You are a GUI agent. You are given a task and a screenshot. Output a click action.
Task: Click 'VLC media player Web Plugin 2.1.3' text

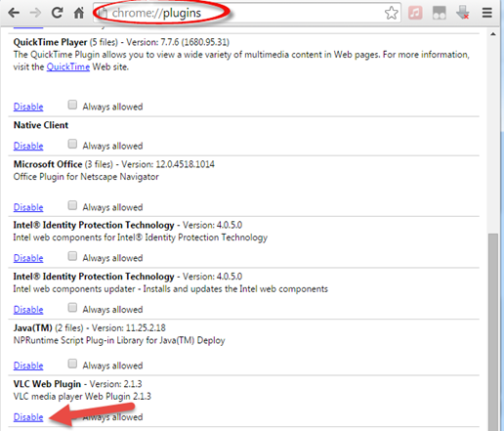click(x=82, y=397)
